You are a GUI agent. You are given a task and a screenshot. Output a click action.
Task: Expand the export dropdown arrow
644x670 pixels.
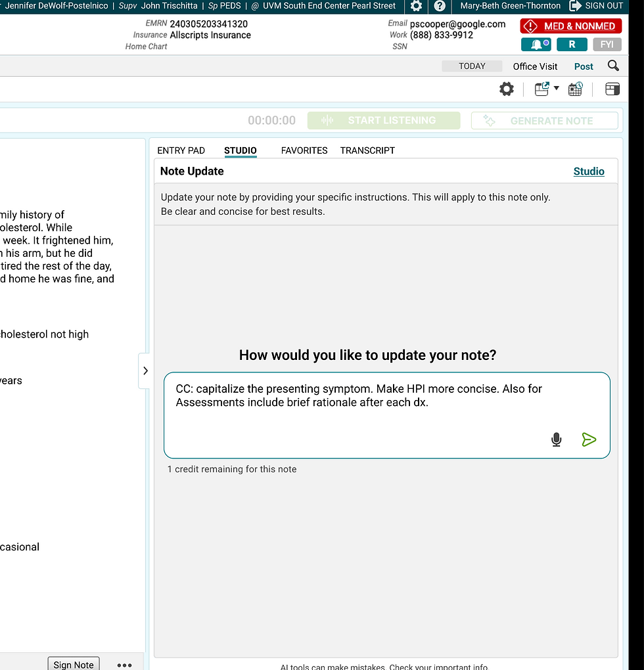point(557,89)
